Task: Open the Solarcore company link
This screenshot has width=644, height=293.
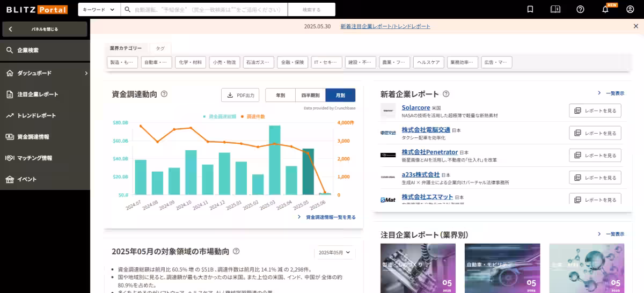Action: (416, 108)
